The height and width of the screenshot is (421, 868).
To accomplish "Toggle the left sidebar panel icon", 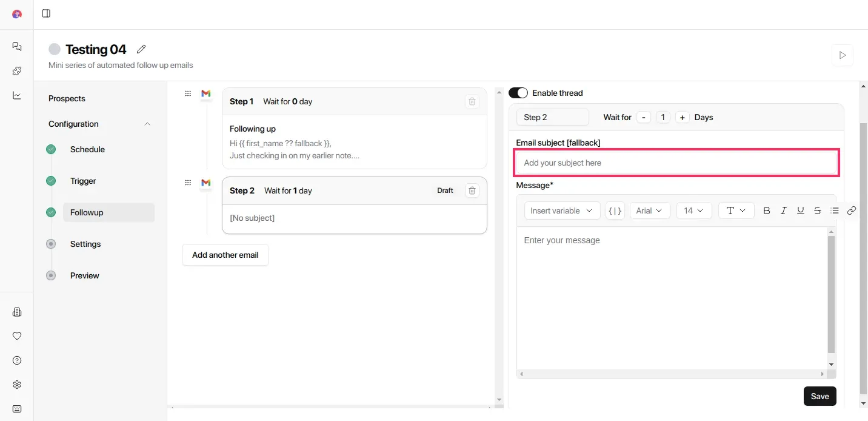I will [x=46, y=13].
